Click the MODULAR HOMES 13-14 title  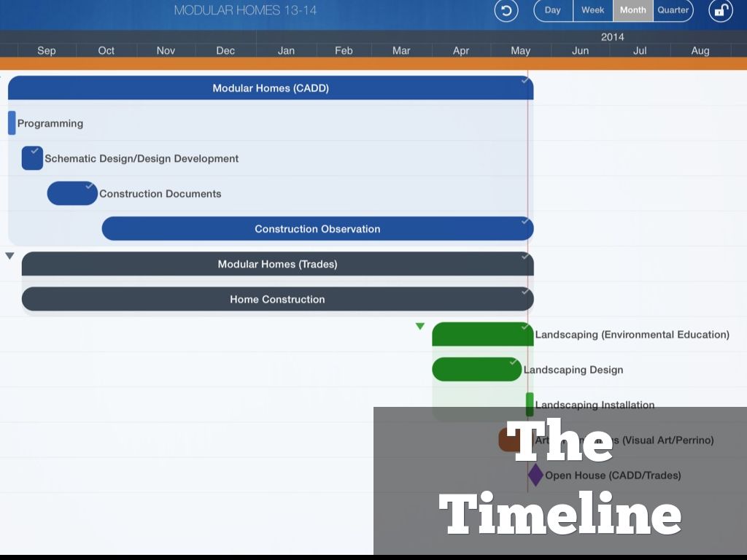[x=245, y=10]
